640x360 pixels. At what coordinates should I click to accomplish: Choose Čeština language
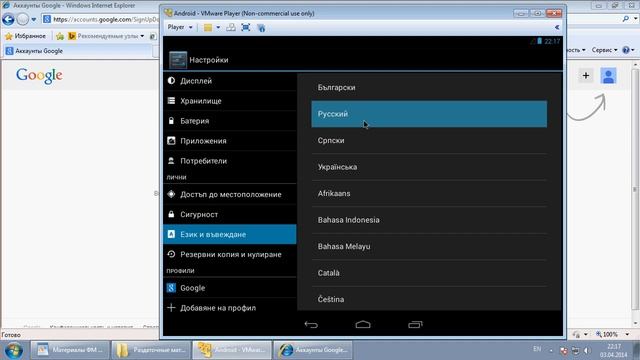(x=429, y=299)
